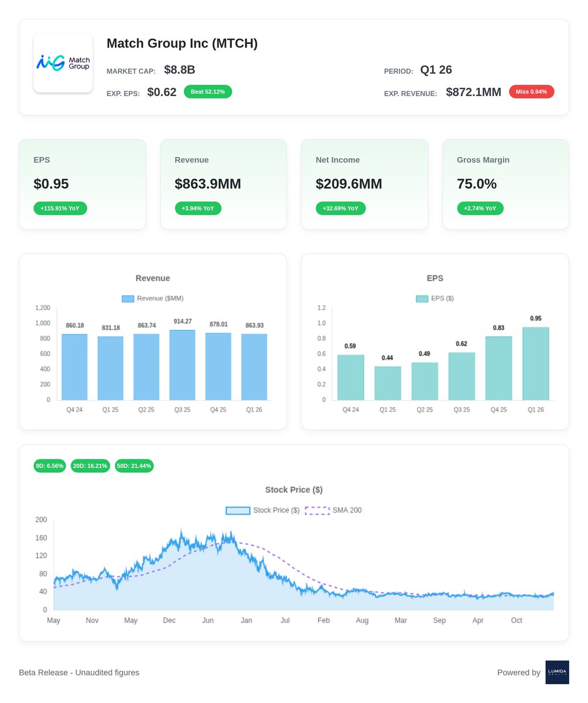Click the Net Income card heading
This screenshot has height=703, width=588.
(338, 160)
